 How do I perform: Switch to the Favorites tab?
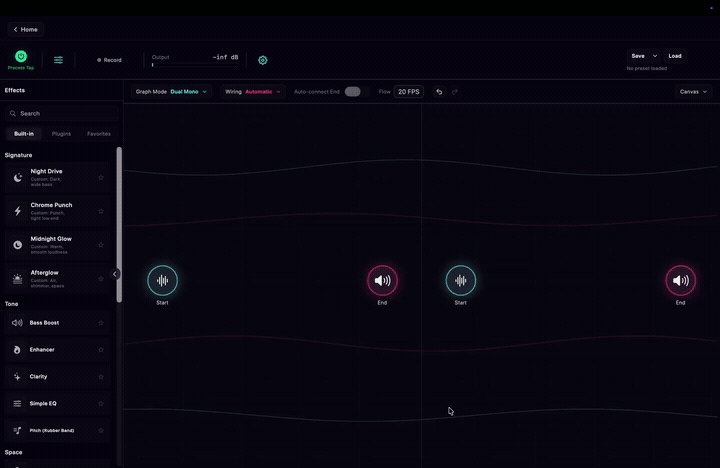click(99, 134)
